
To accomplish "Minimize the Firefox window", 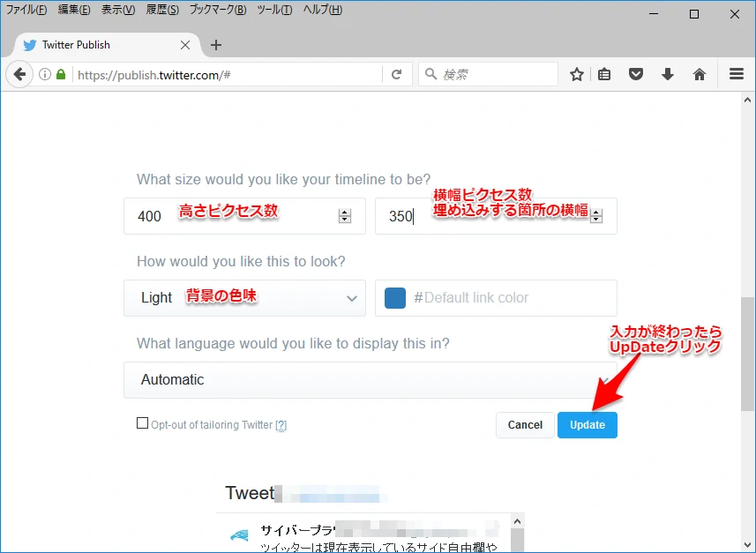I will click(x=654, y=14).
